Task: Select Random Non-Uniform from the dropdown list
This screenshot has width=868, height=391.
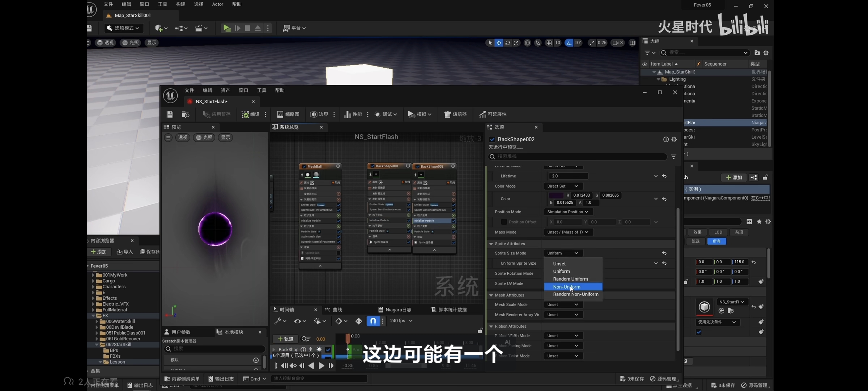Action: tap(575, 294)
